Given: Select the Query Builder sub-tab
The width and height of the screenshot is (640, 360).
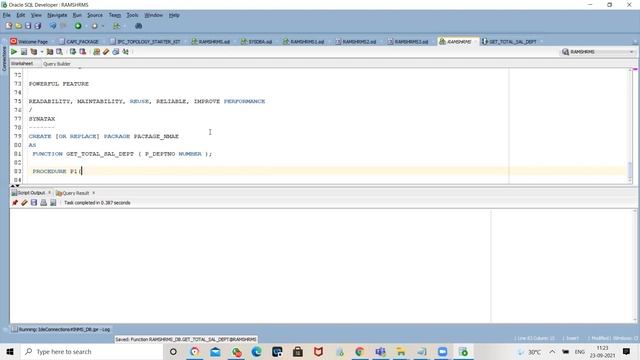Looking at the screenshot, I should pyautogui.click(x=57, y=64).
